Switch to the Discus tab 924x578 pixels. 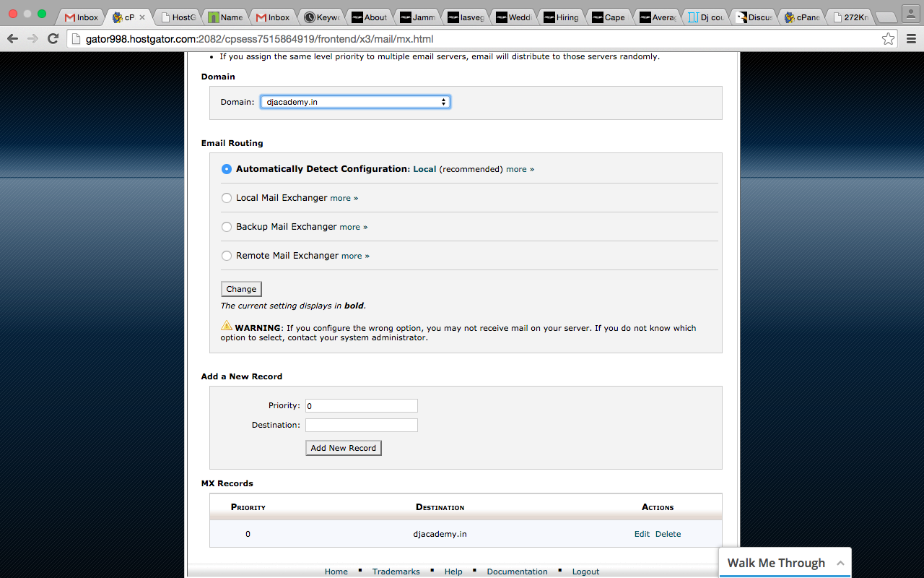[753, 17]
